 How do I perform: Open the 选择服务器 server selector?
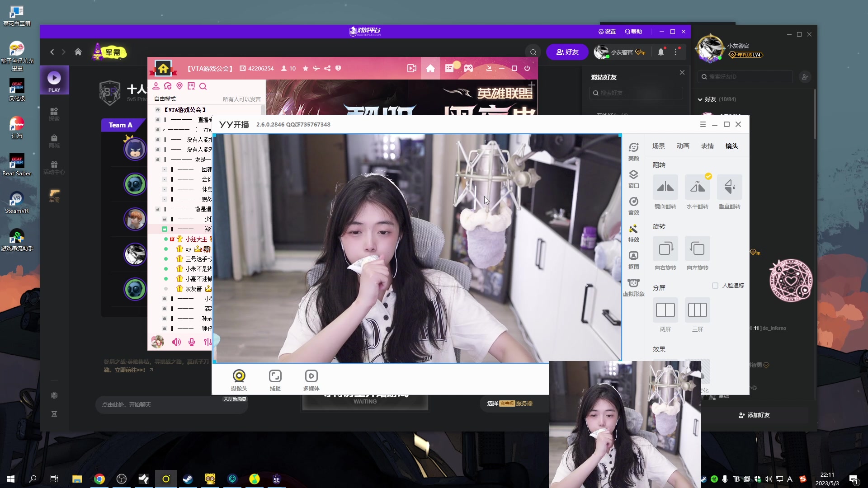click(510, 403)
